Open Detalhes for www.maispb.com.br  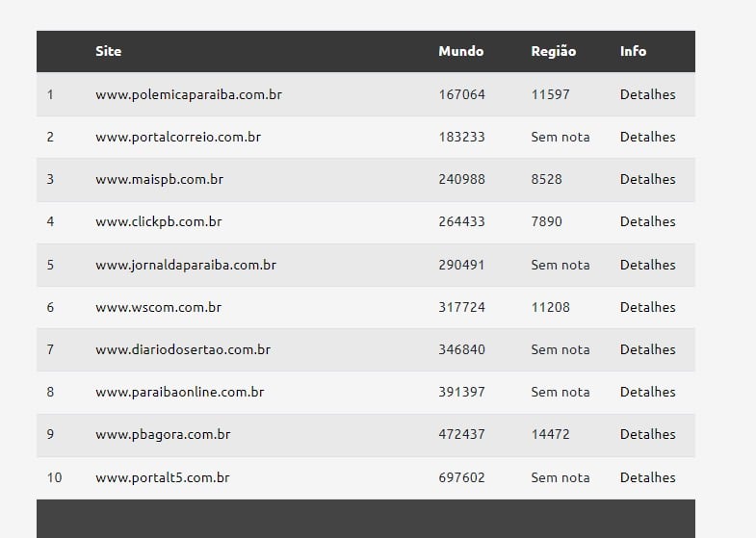pyautogui.click(x=647, y=179)
